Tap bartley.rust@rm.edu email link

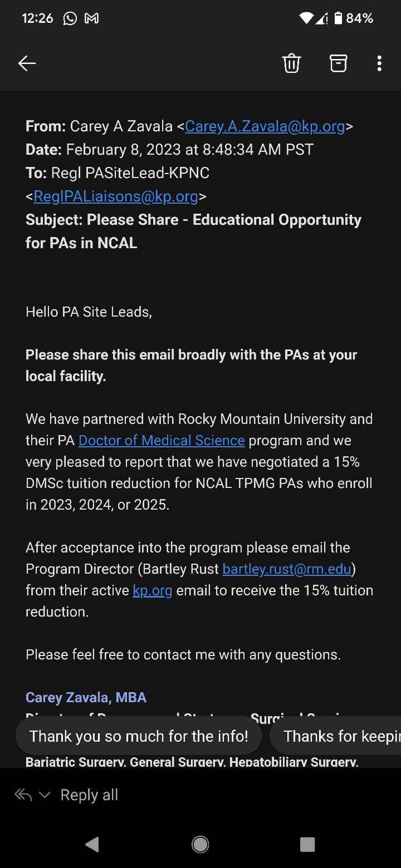tap(287, 569)
